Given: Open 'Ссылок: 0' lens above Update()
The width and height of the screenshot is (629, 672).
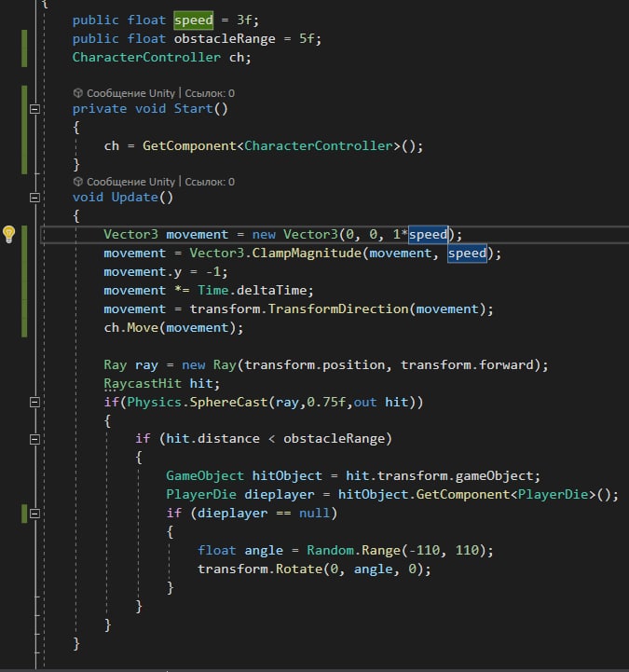Looking at the screenshot, I should 210,182.
